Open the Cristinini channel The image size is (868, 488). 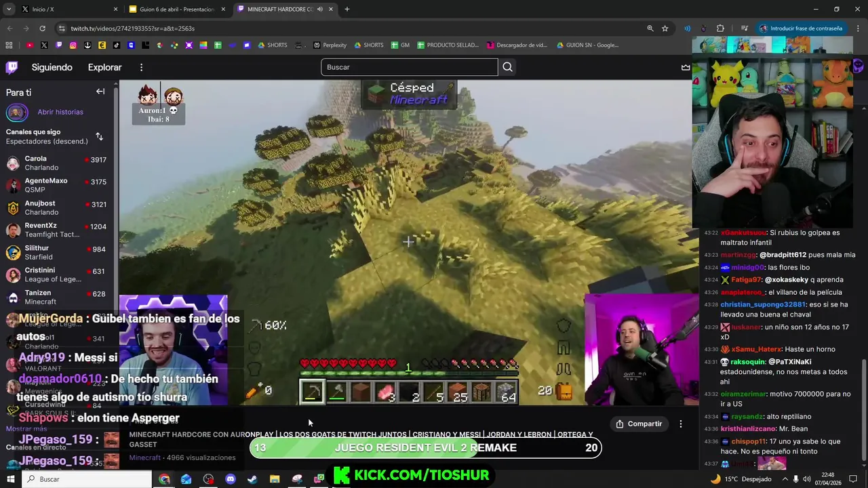pos(58,275)
